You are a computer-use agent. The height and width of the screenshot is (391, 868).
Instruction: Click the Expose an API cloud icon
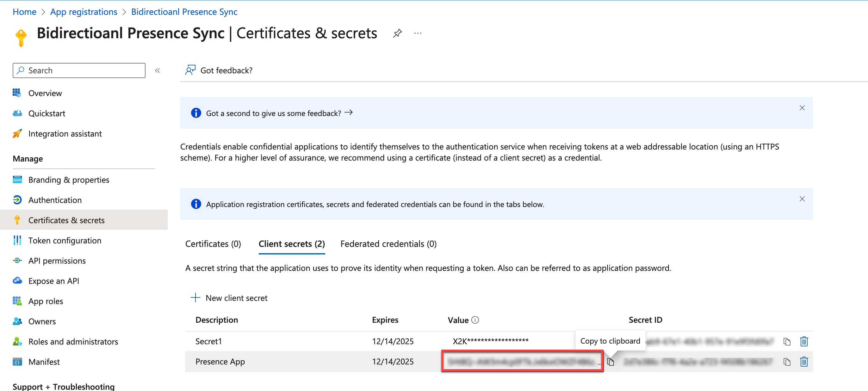[17, 281]
